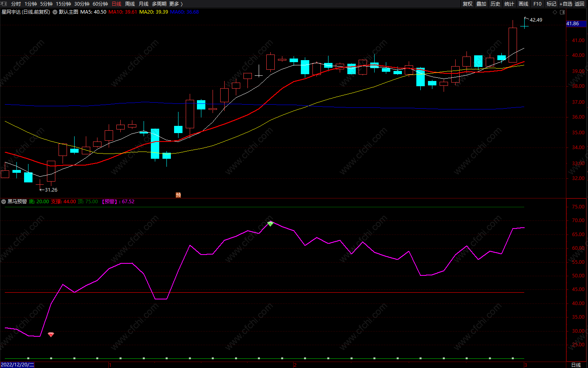
Task: Click month marker 3 on time axis
Action: coord(525,365)
